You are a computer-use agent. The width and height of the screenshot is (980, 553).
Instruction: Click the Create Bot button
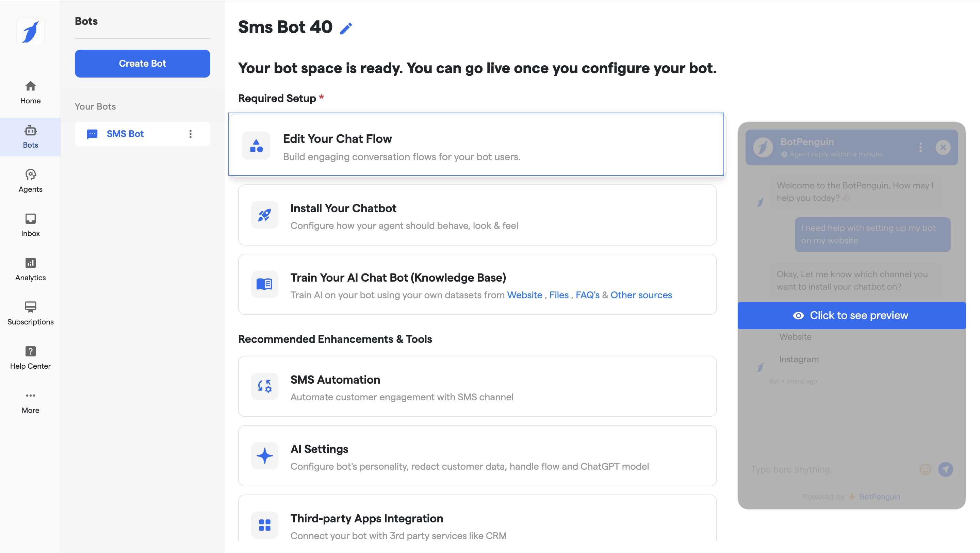click(142, 64)
